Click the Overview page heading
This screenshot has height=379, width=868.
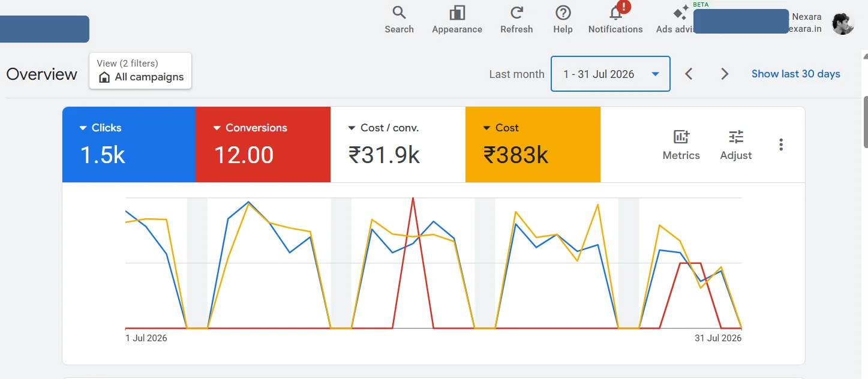pos(42,74)
